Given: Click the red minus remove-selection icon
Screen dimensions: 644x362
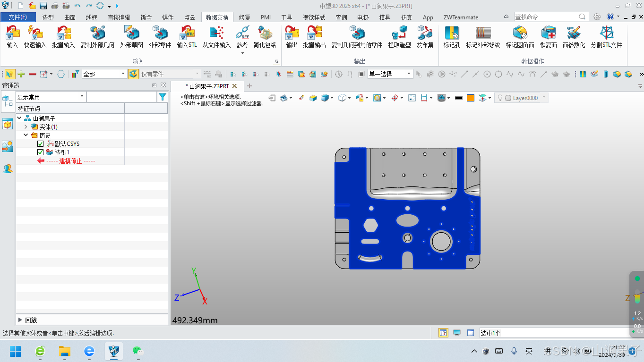Looking at the screenshot, I should (33, 74).
